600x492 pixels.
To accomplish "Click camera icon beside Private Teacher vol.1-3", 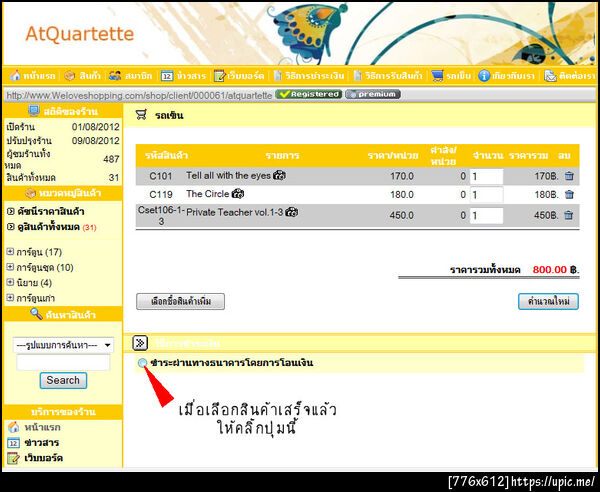I will pyautogui.click(x=292, y=212).
